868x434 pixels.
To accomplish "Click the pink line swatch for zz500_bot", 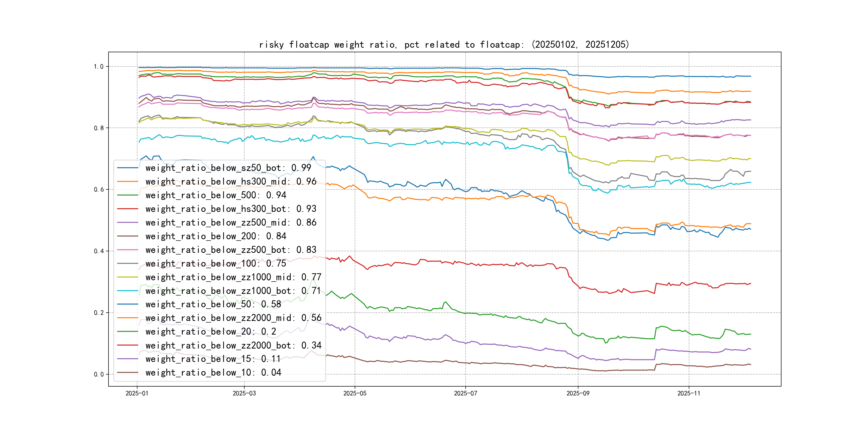I will coord(127,250).
